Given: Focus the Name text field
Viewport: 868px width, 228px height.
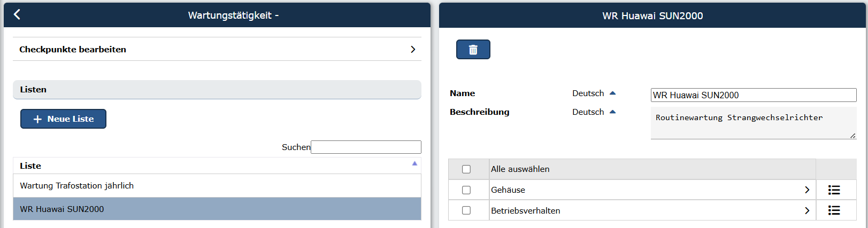Looking at the screenshot, I should coord(754,95).
